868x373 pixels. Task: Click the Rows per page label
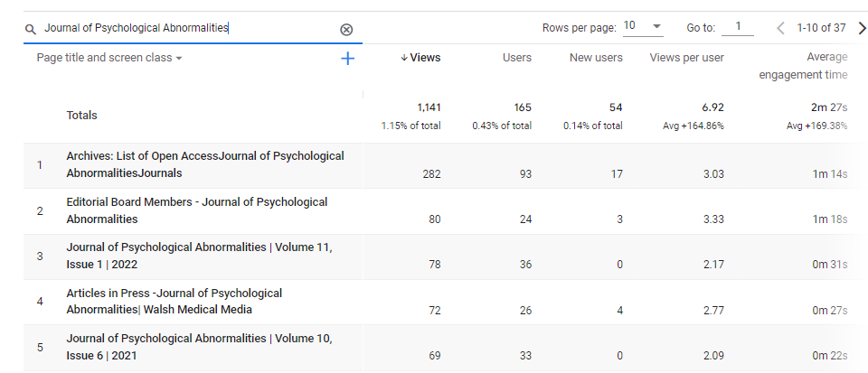579,28
